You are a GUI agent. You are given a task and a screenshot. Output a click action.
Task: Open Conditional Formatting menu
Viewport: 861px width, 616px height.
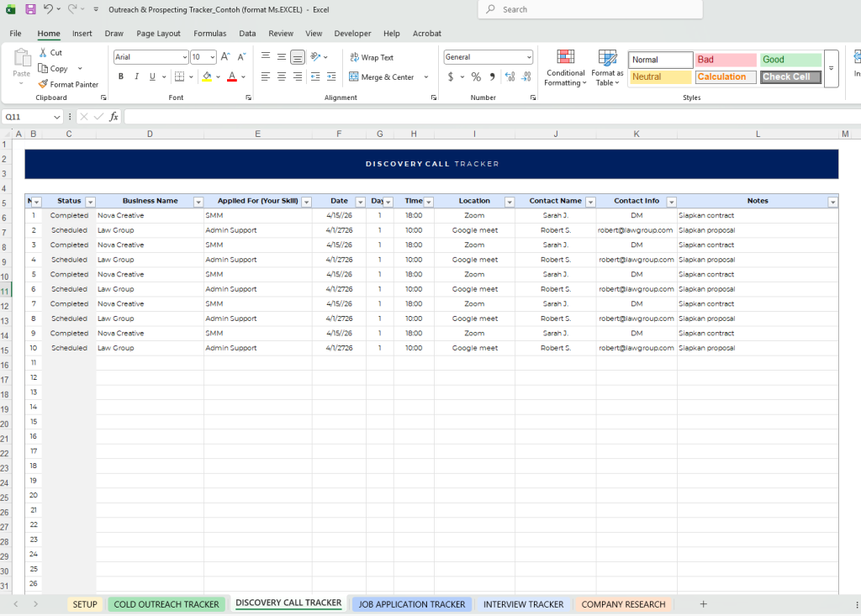[565, 67]
